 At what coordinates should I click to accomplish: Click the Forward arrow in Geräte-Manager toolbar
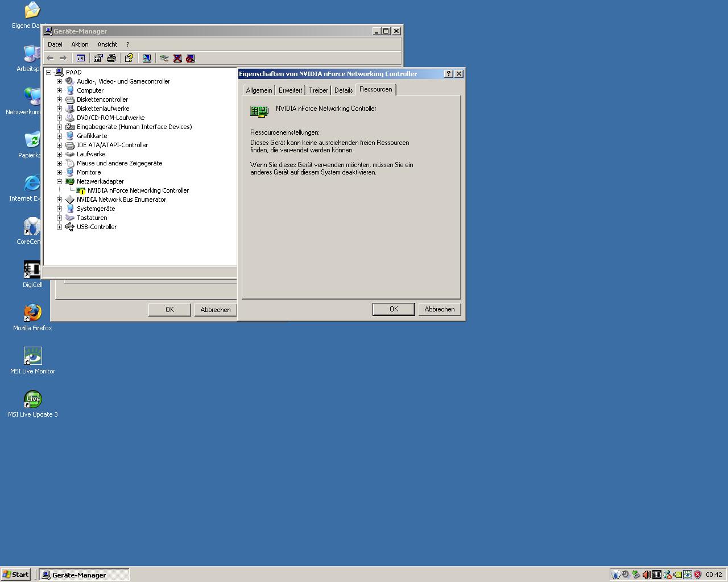[63, 58]
